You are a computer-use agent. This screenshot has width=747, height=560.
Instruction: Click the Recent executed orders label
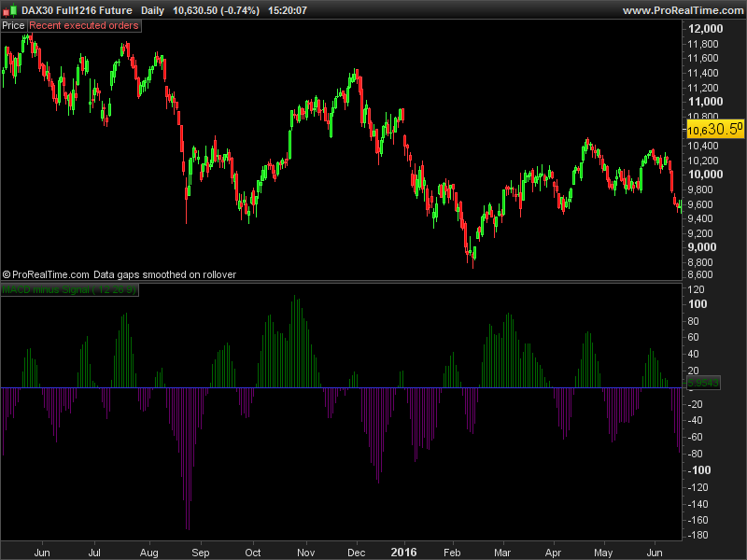pyautogui.click(x=84, y=26)
